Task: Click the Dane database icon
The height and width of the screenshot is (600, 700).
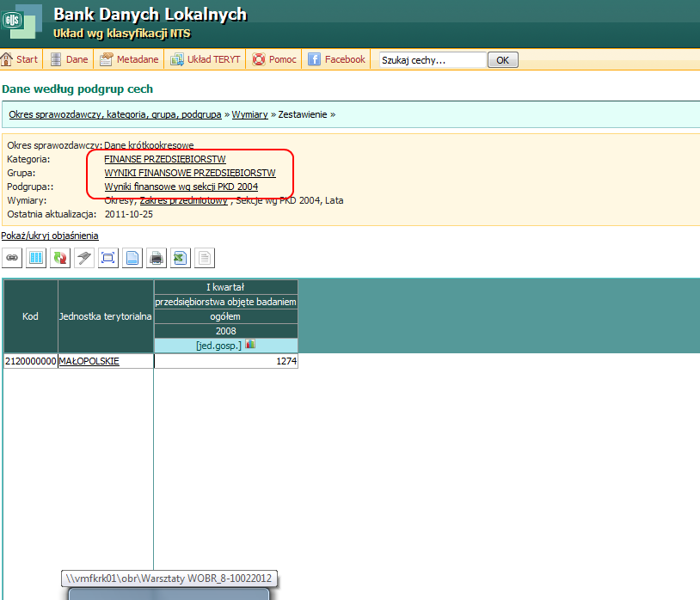Action: point(56,59)
